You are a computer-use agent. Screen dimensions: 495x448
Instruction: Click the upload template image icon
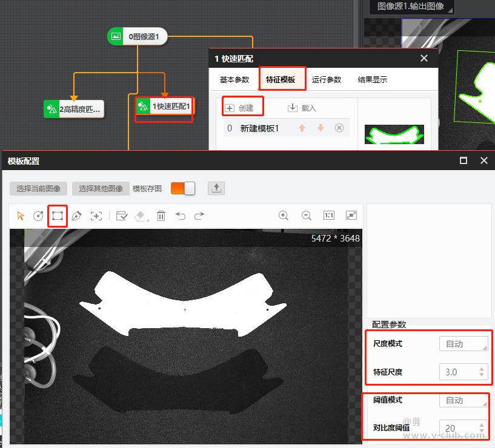click(216, 188)
